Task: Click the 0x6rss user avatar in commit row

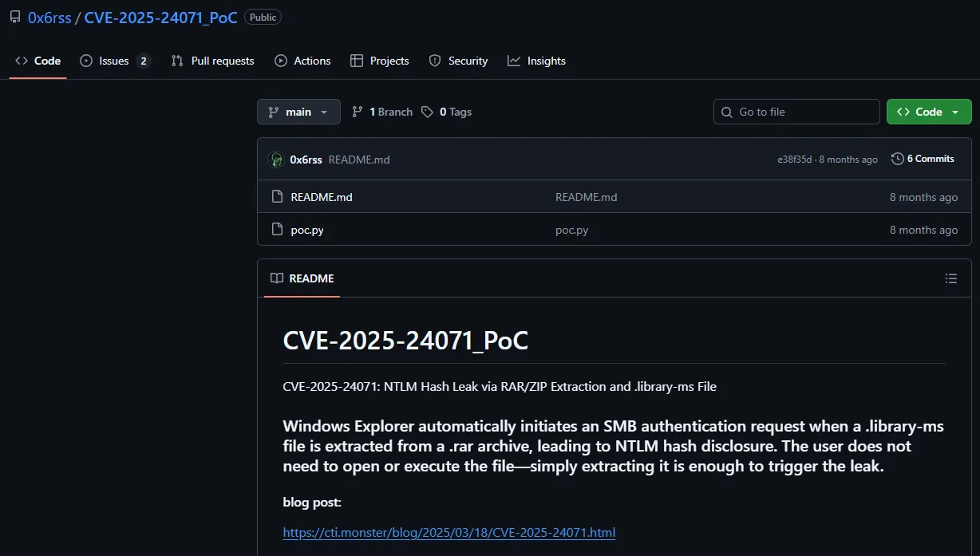Action: click(276, 160)
